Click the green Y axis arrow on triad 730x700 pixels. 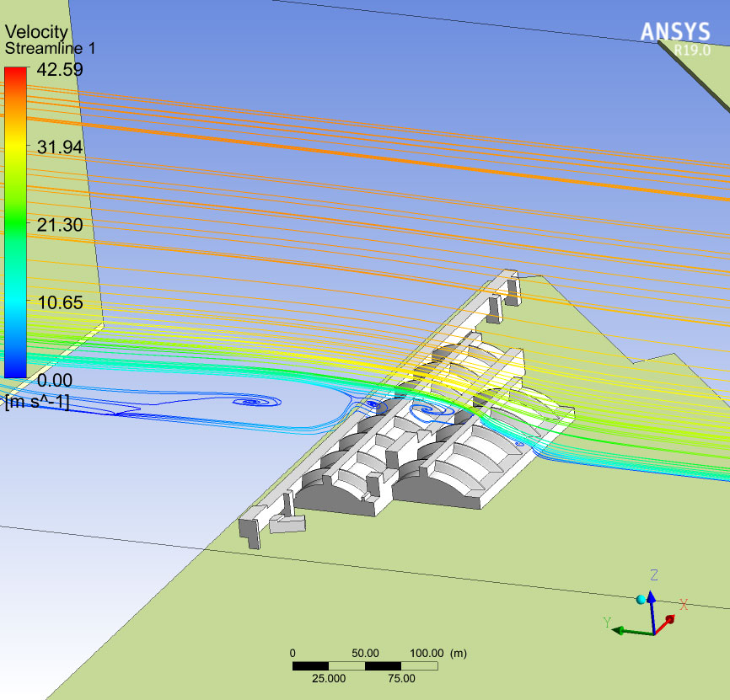tap(632, 632)
